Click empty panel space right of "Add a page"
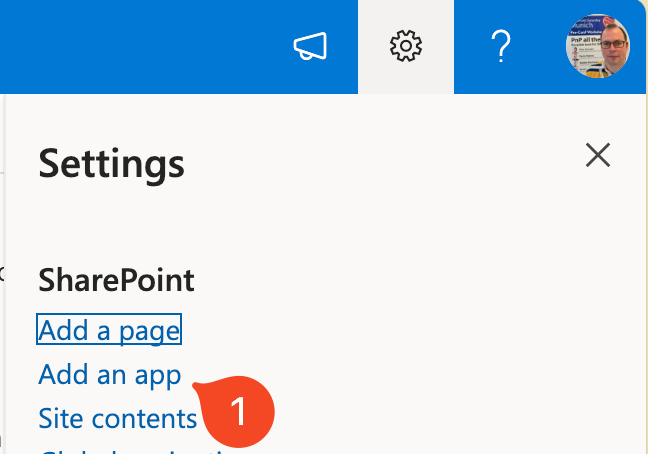The width and height of the screenshot is (648, 454). click(x=400, y=329)
